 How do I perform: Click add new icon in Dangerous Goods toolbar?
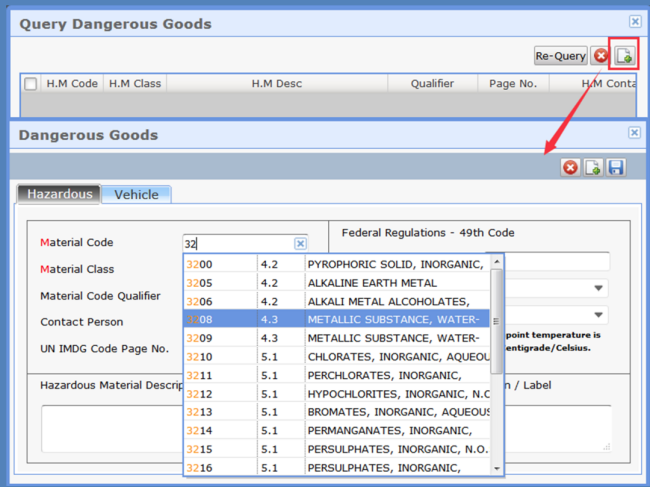[x=593, y=168]
